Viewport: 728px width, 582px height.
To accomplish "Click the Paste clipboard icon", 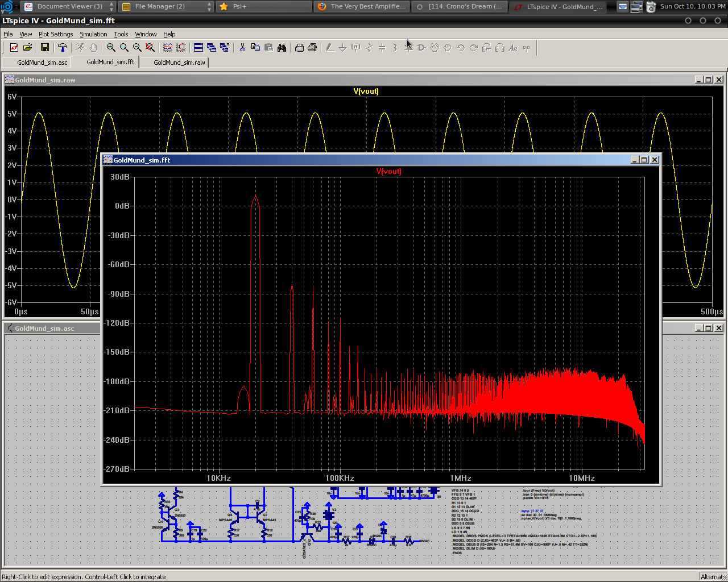I will point(268,48).
